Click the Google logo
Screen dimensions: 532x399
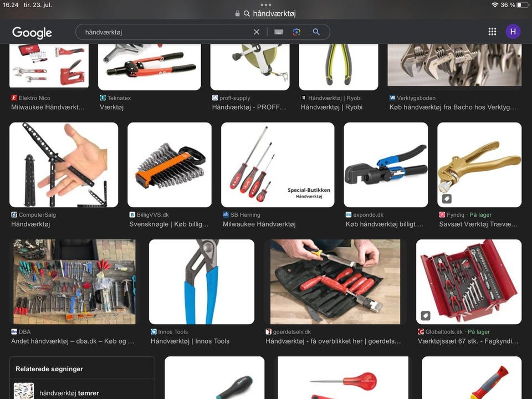click(x=32, y=32)
